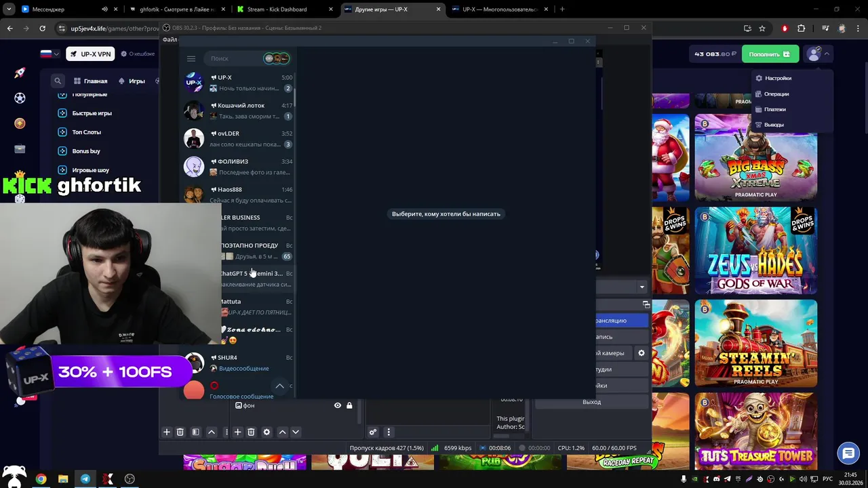The width and height of the screenshot is (868, 488).
Task: Open the support chat bubble icon
Action: coord(848,453)
